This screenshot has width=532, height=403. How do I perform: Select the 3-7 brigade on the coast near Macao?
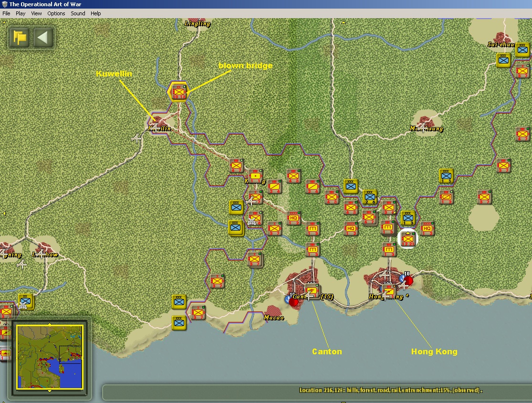point(198,312)
